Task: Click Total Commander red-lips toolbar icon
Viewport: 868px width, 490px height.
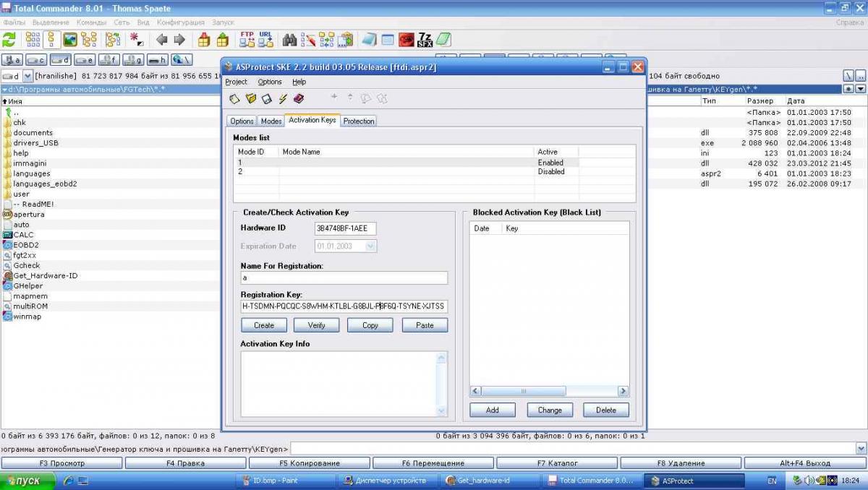Action: click(407, 39)
